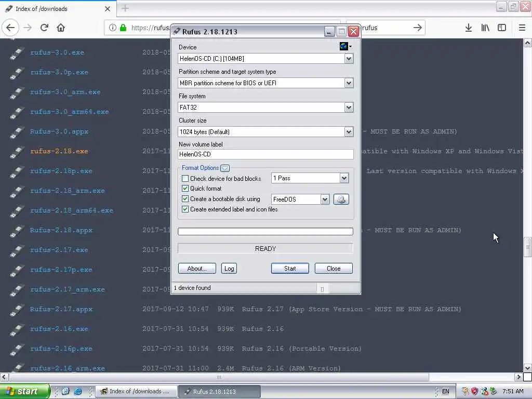
Task: Click the icon beside rufus-2.16p.exe
Action: 17,349
